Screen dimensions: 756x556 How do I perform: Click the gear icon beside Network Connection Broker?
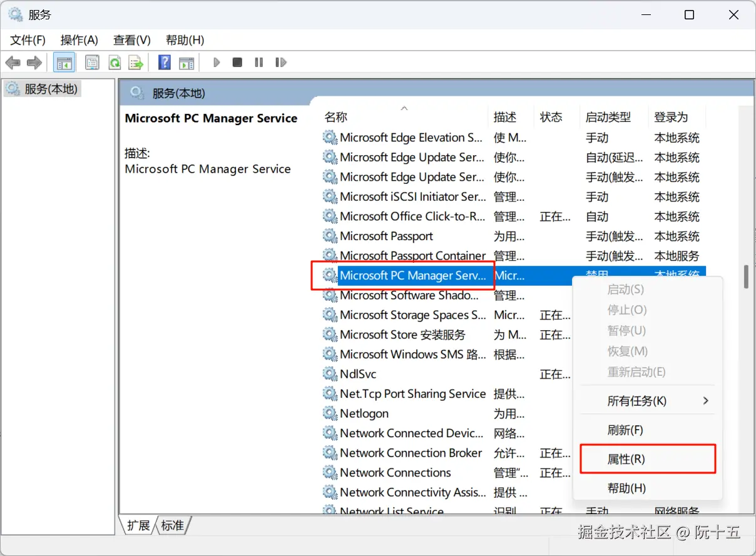click(x=330, y=453)
